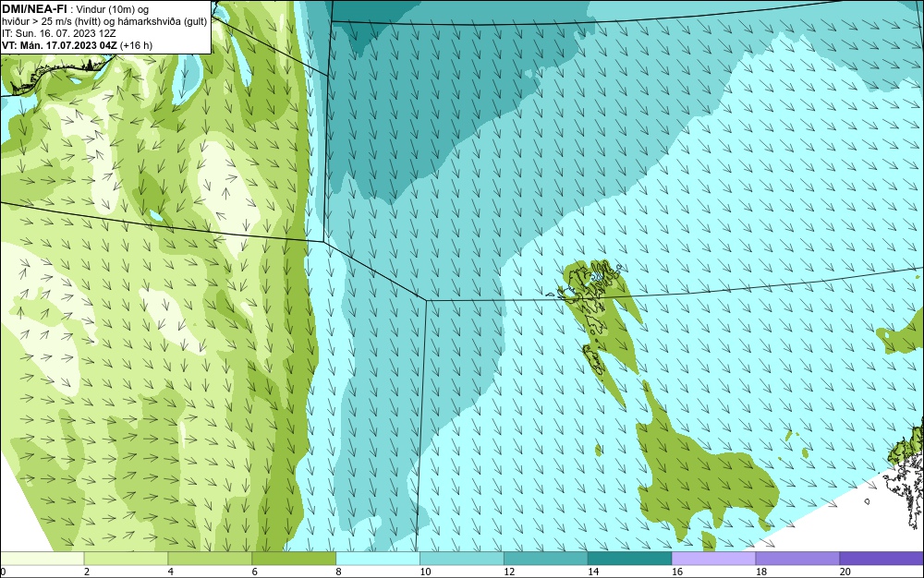The image size is (924, 578).
Task: Click the small island outline near the white corner
Action: point(868,501)
